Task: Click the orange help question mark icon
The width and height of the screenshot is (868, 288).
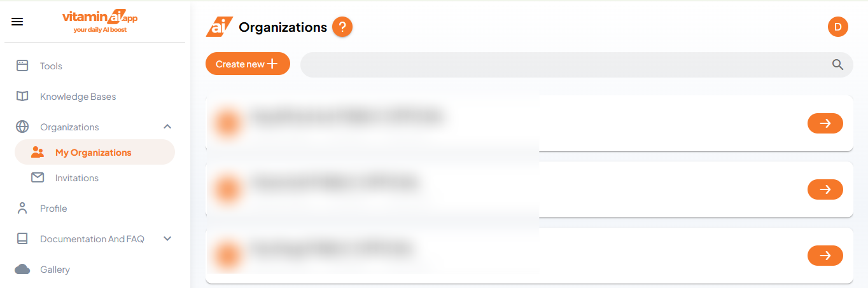Action: point(342,27)
